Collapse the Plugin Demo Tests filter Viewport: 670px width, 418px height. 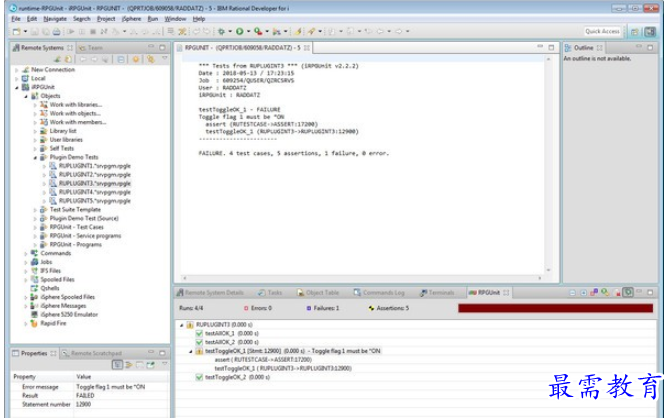click(35, 157)
